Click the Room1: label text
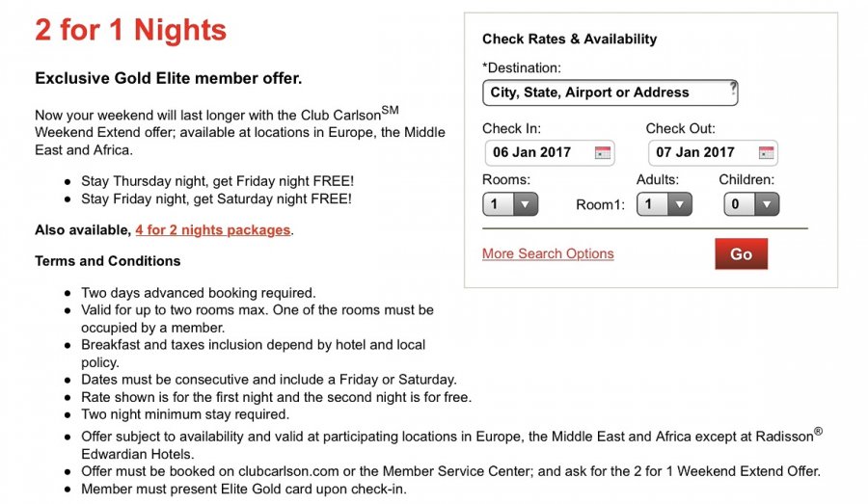The width and height of the screenshot is (868, 504). 599,204
